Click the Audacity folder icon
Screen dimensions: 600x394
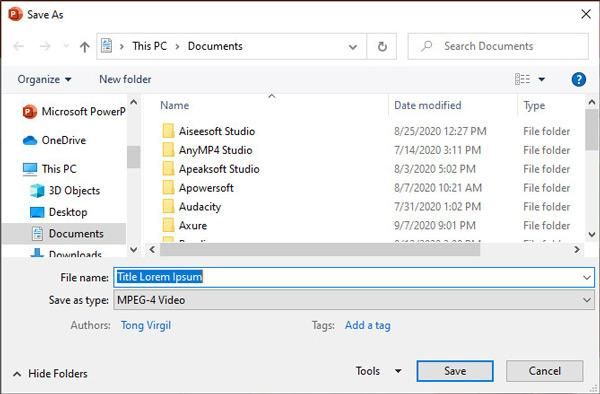point(168,206)
